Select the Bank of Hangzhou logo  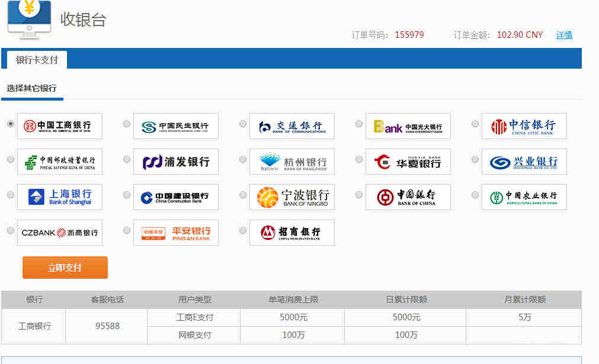[x=292, y=162]
